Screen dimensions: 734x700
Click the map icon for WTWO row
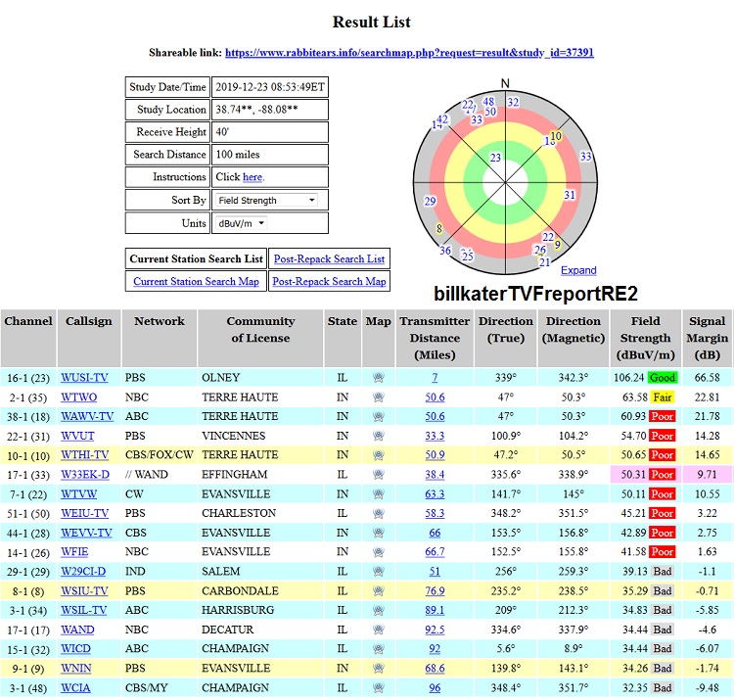coord(378,397)
